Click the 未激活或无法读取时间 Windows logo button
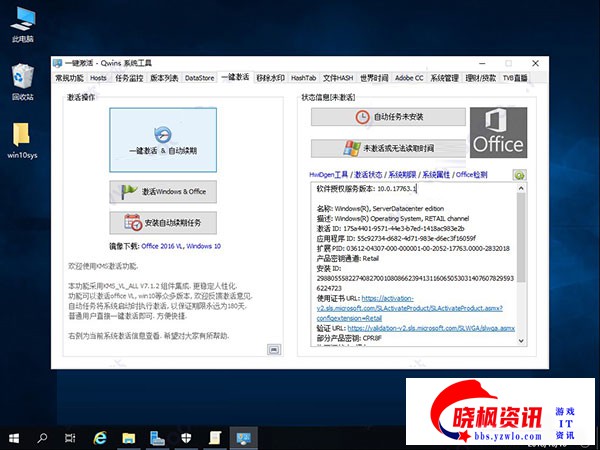Image resolution: width=600 pixels, height=450 pixels. [389, 148]
